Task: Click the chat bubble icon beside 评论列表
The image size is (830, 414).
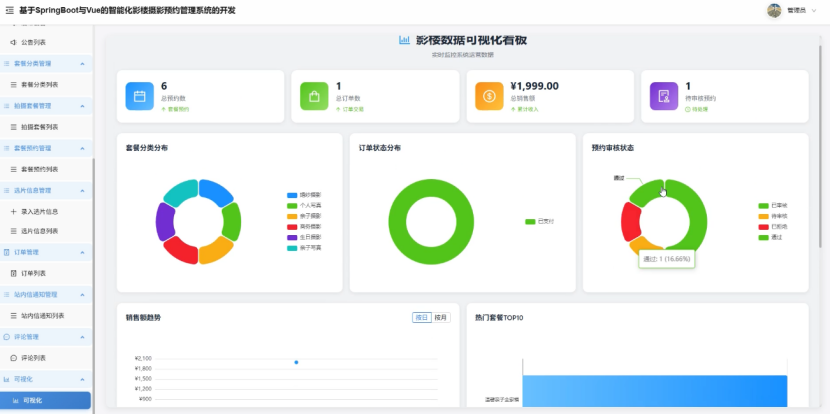Action: [x=14, y=358]
